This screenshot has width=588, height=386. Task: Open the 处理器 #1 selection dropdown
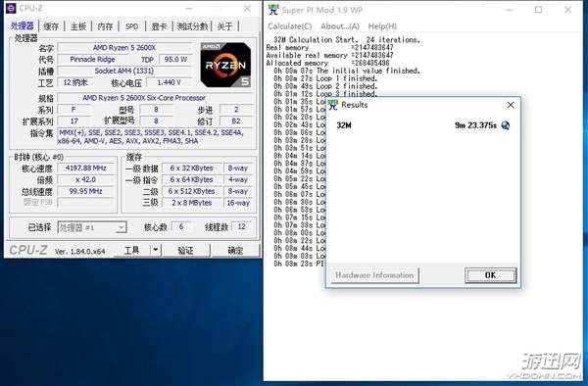click(92, 227)
